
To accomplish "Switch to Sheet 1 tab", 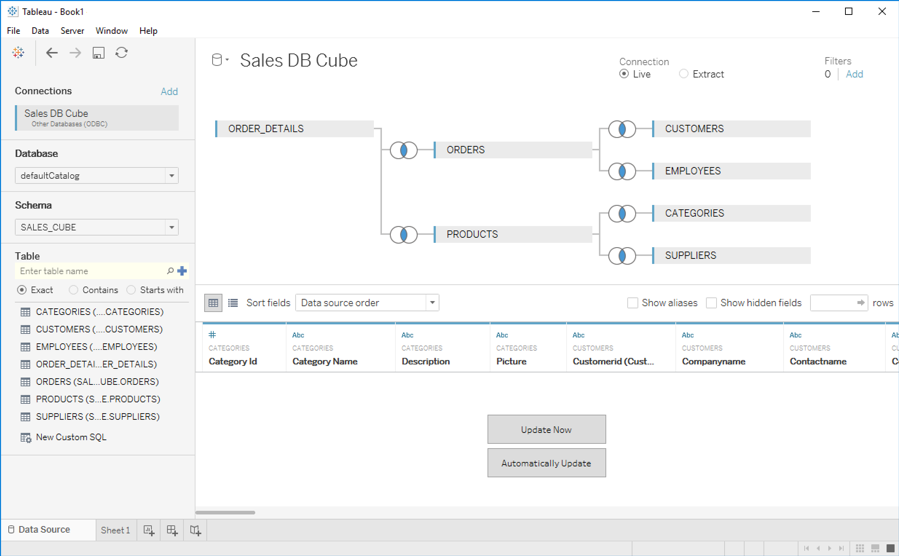I will point(115,530).
